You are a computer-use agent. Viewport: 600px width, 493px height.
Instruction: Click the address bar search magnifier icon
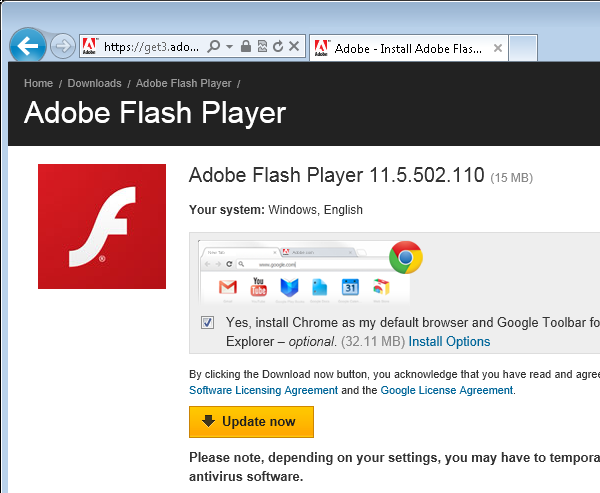(x=214, y=47)
